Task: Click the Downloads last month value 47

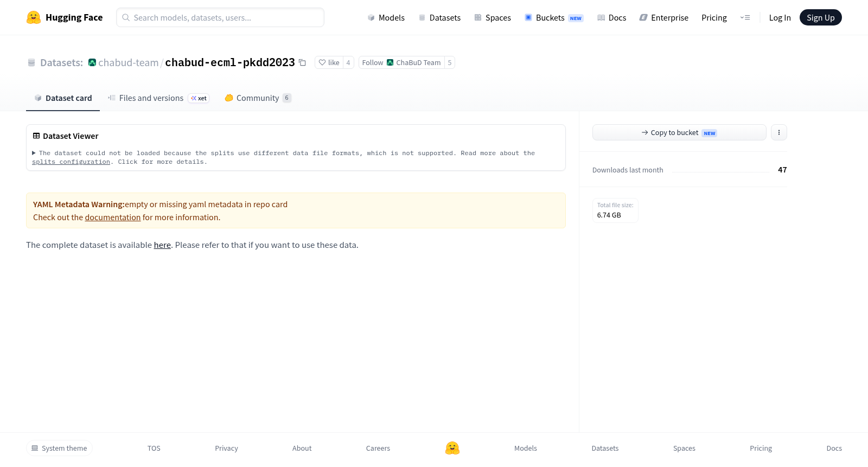Action: 782,170
